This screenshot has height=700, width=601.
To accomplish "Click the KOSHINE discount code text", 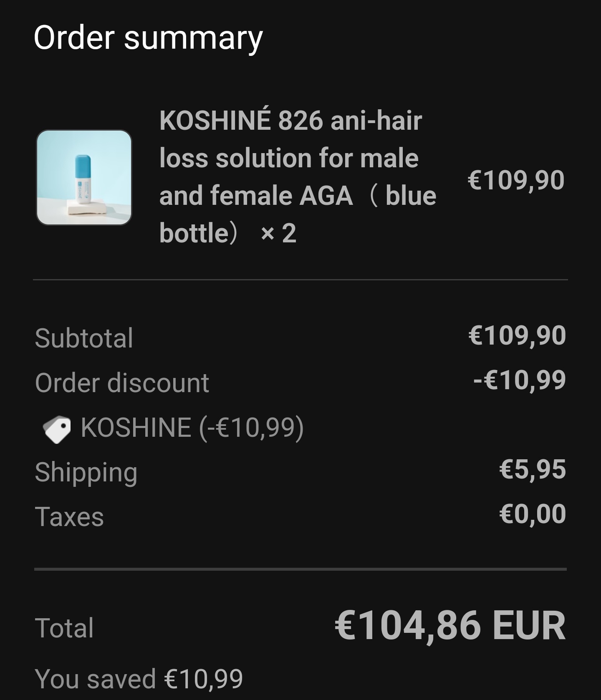I will pos(192,428).
